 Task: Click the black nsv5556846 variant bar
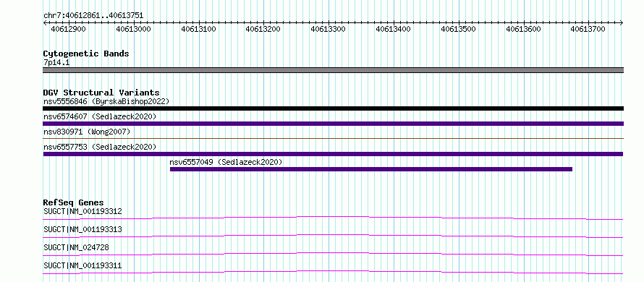(333, 108)
